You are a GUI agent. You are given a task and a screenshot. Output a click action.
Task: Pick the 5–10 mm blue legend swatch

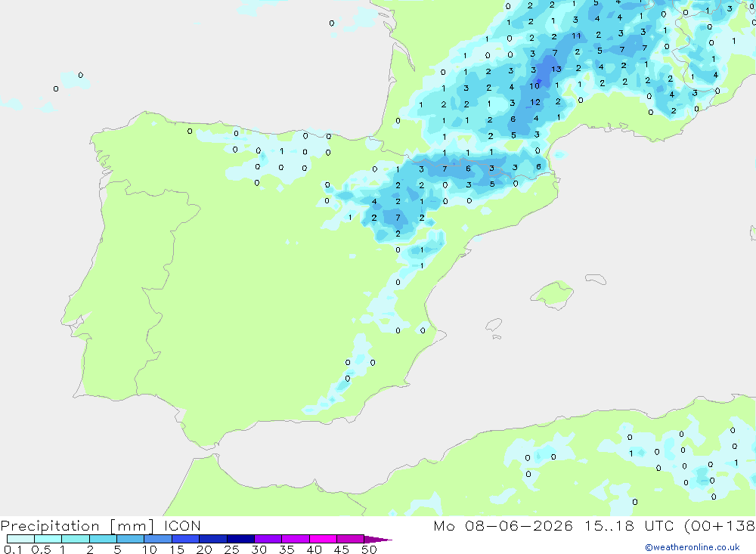[130, 539]
